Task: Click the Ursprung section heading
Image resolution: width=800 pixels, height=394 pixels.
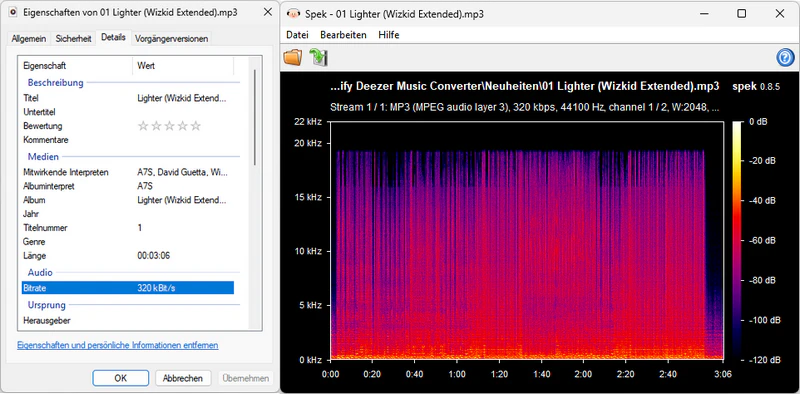Action: 47,305
